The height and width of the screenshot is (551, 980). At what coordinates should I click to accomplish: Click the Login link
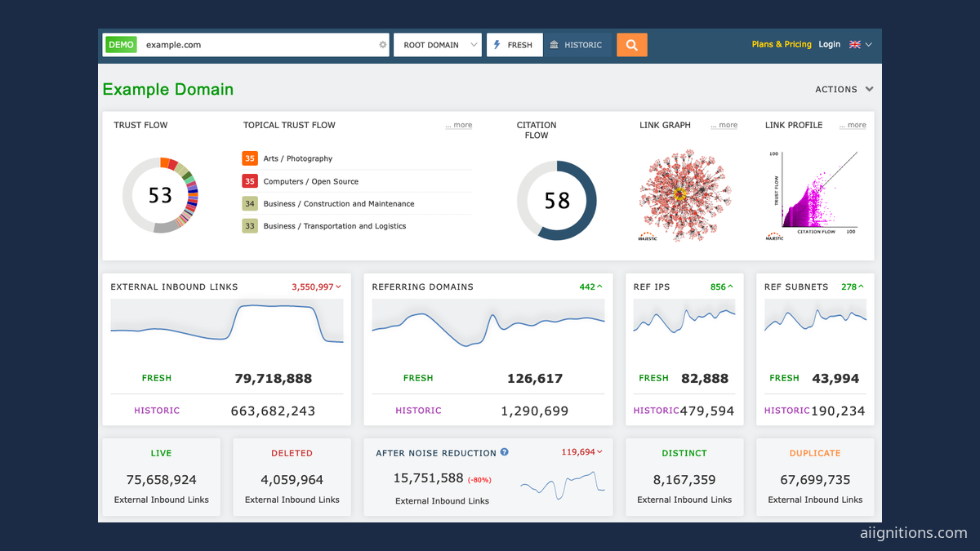coord(830,44)
